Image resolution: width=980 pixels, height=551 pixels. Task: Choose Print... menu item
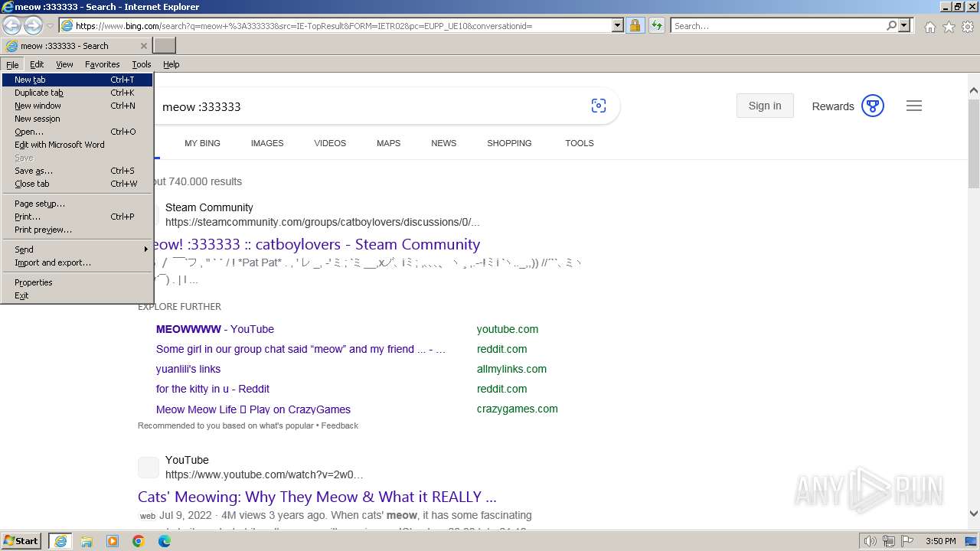tap(77, 217)
